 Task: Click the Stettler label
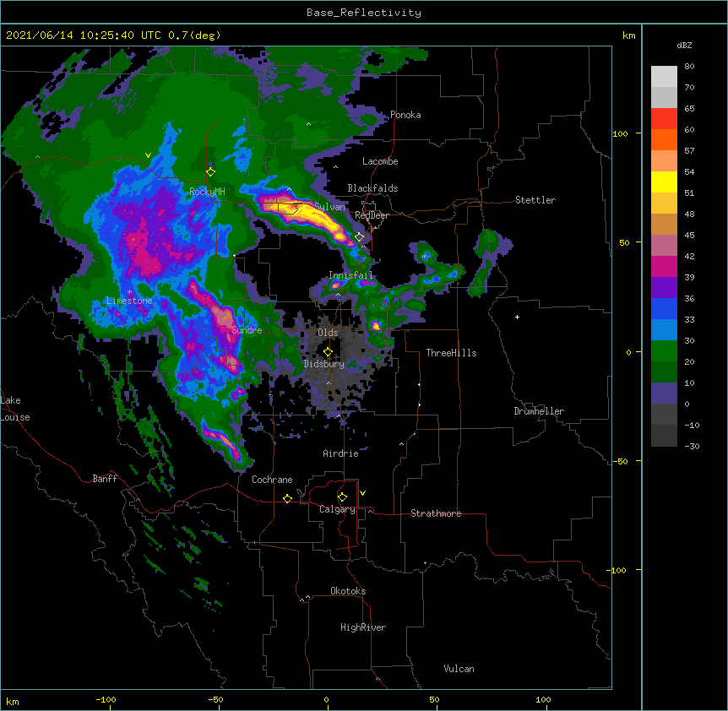[535, 200]
